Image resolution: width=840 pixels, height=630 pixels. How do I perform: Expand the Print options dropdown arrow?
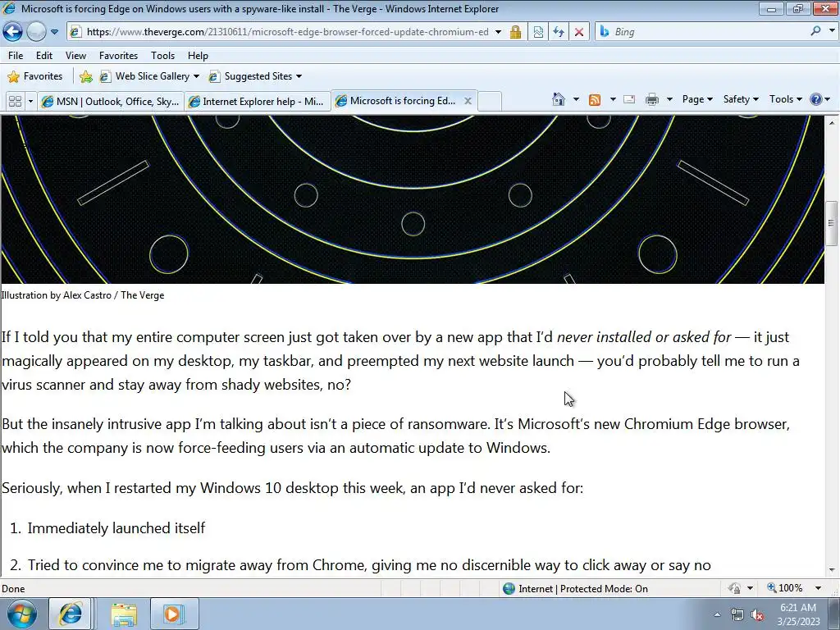click(669, 99)
